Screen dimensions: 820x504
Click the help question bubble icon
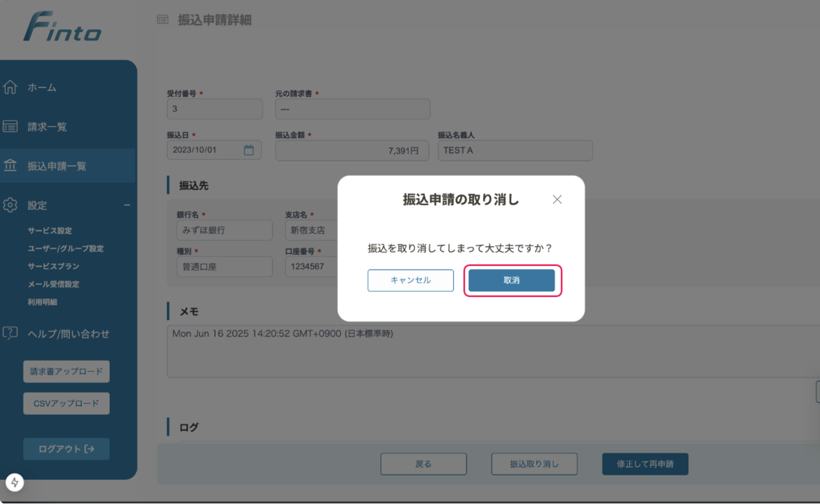click(10, 333)
